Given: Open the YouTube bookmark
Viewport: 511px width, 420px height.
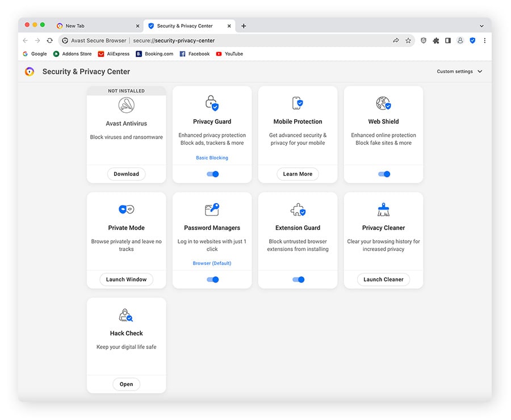Looking at the screenshot, I should (x=229, y=54).
